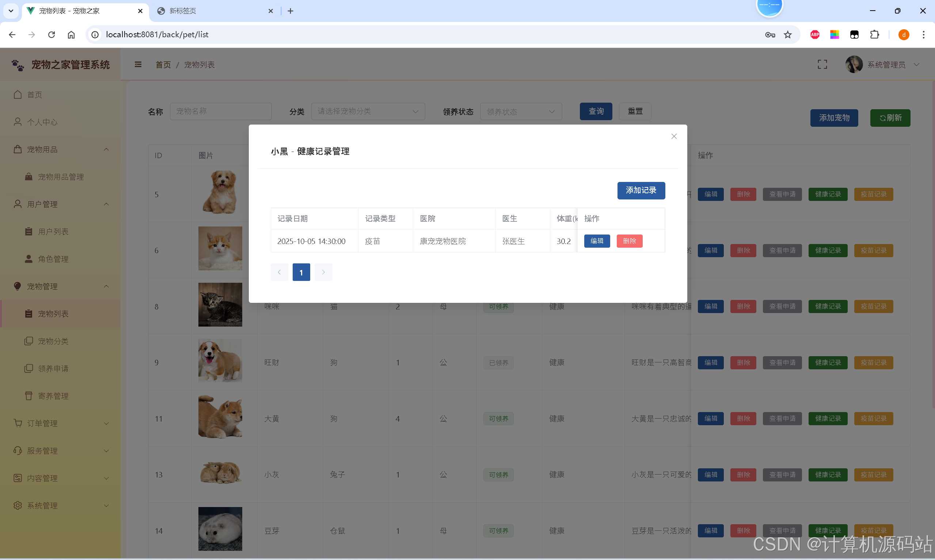Image resolution: width=935 pixels, height=560 pixels.
Task: Open 首页 in the sidebar
Action: click(60, 94)
